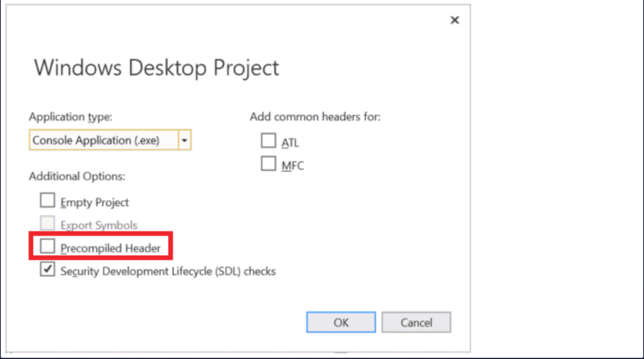Screen dimensions: 644x359
Task: Enable the Precompiled Header checkbox
Action: [x=47, y=246]
